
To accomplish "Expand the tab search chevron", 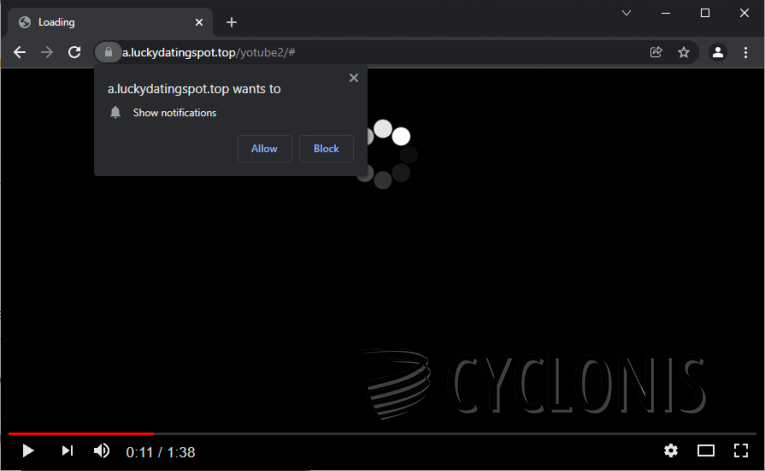I will 627,13.
